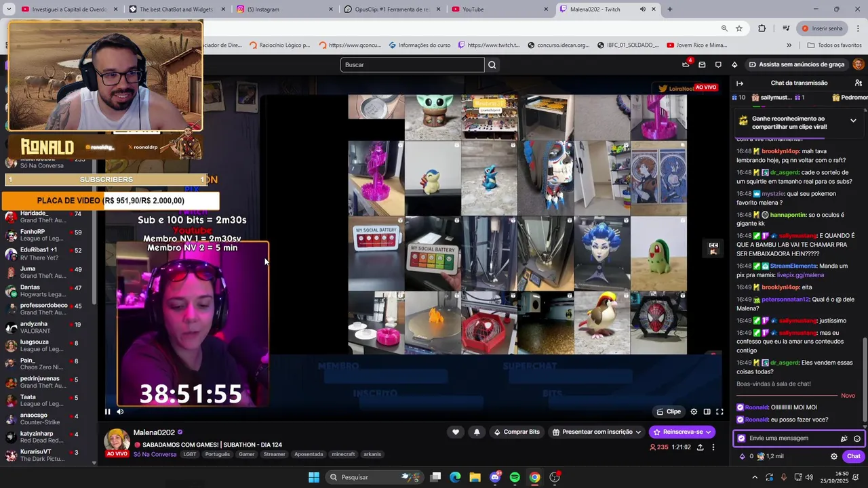
Task: Open Discord from the taskbar
Action: pyautogui.click(x=495, y=477)
